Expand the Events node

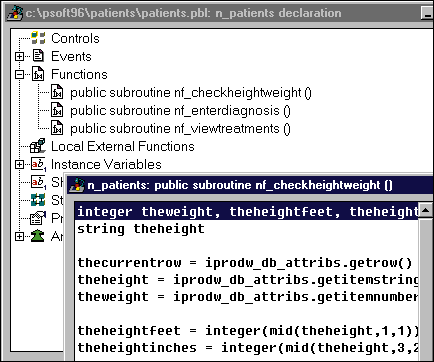click(20, 56)
